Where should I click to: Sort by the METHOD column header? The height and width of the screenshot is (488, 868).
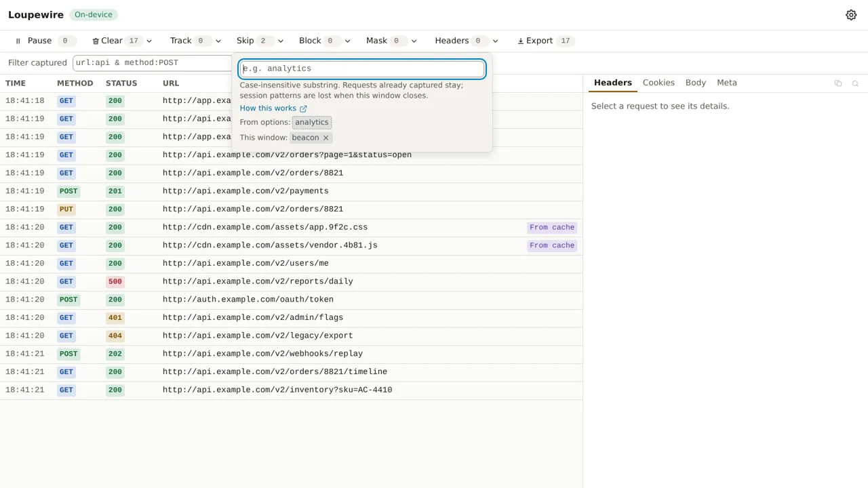(x=75, y=83)
